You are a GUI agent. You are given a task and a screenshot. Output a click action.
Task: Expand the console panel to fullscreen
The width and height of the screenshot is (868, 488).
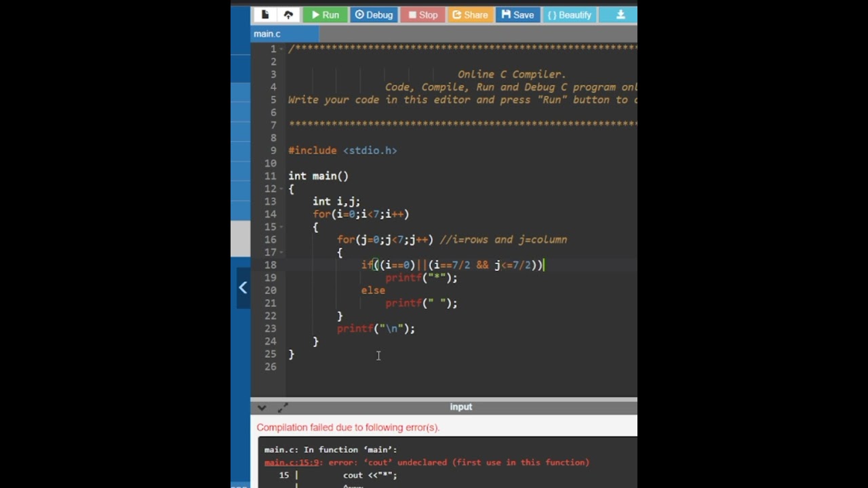coord(283,407)
